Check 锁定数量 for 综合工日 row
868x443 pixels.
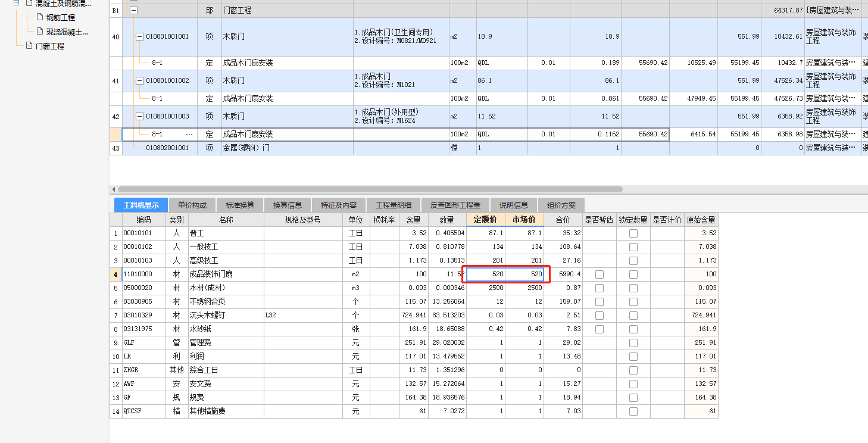click(x=633, y=370)
